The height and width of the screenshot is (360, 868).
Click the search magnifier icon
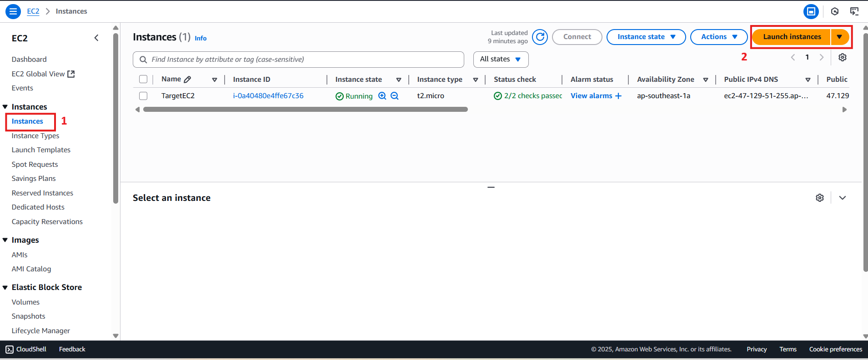(143, 60)
